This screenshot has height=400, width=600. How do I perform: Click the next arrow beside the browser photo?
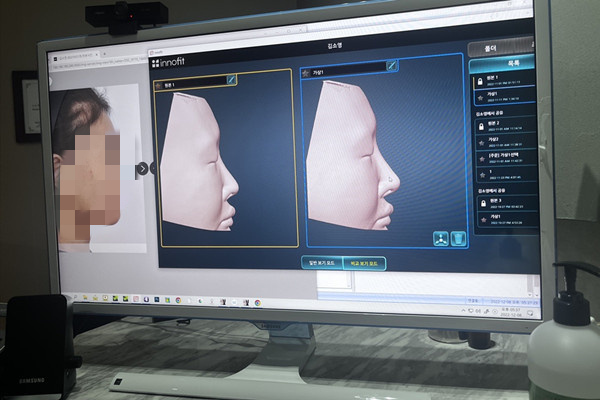(x=142, y=168)
